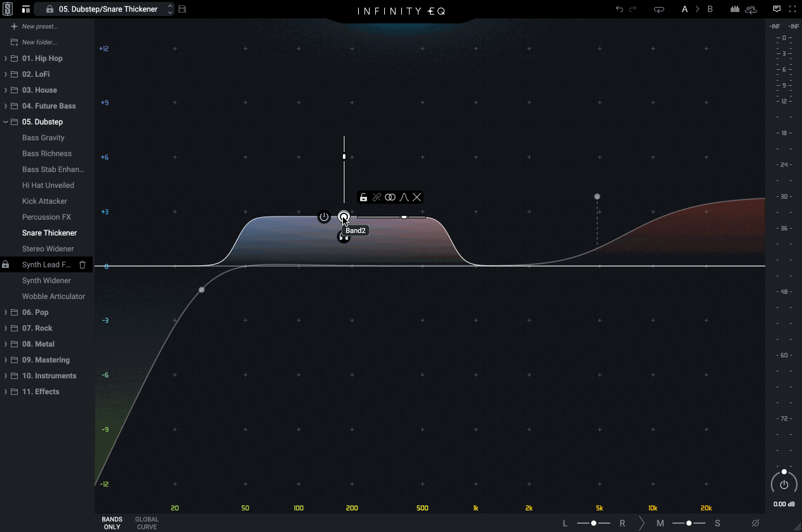Switch to the Global Curve view
The image size is (802, 532).
tap(147, 523)
